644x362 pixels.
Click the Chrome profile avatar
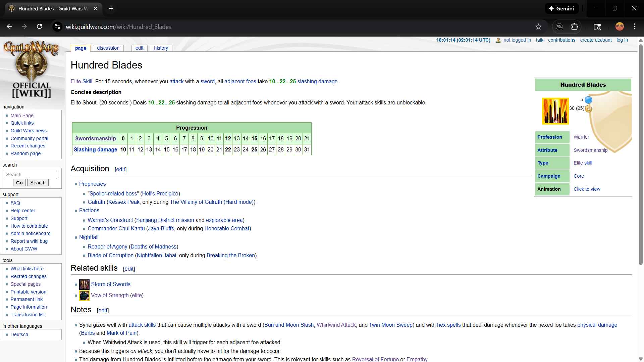tap(620, 27)
